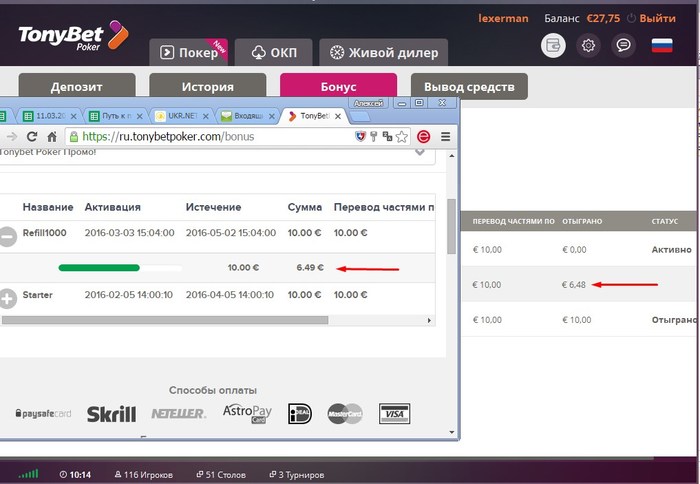700x484 pixels.
Task: Click the ОТЫГРАНО column header
Action: point(582,221)
